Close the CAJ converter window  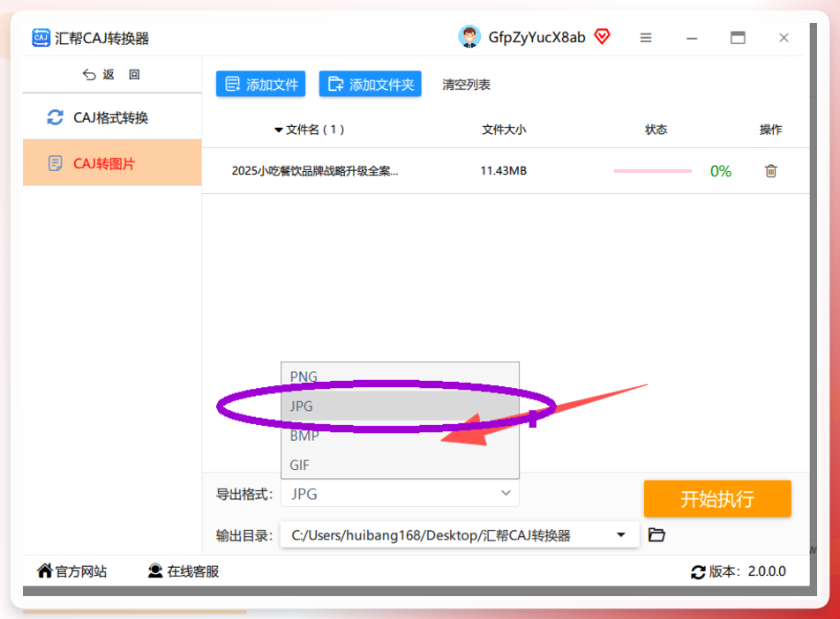(784, 38)
